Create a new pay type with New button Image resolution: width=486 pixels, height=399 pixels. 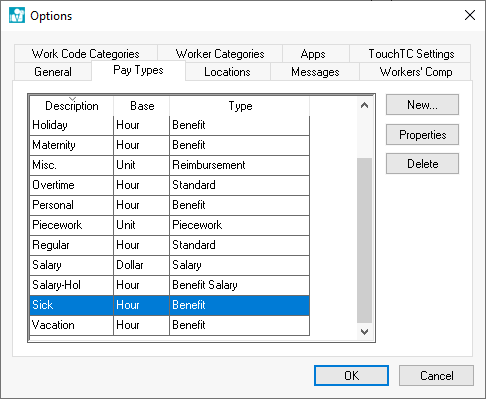coord(422,105)
